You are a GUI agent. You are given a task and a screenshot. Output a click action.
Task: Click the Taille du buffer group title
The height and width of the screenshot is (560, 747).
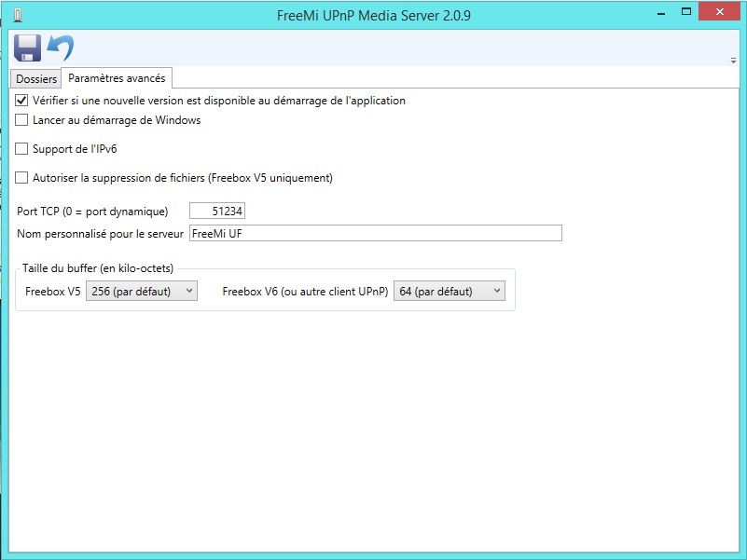click(98, 268)
